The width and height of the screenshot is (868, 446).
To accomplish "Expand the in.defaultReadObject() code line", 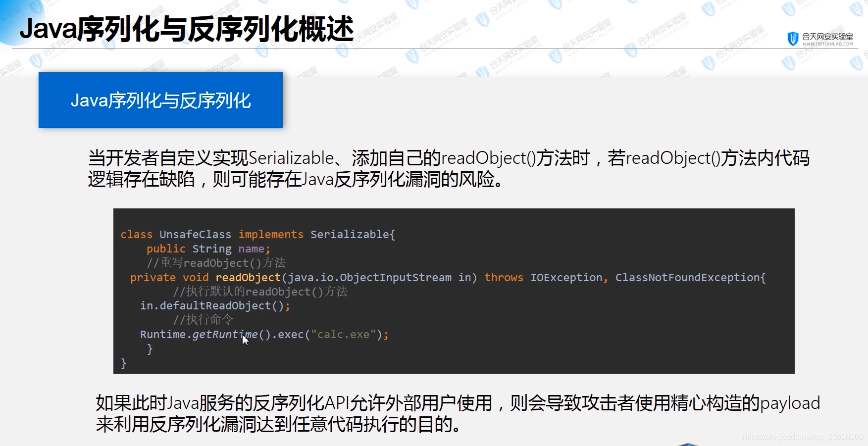I will [x=215, y=305].
